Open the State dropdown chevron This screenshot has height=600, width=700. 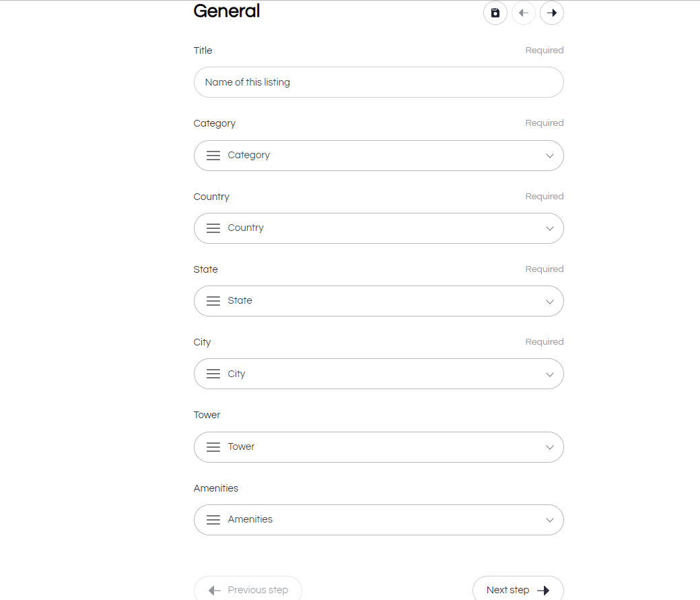tap(550, 302)
